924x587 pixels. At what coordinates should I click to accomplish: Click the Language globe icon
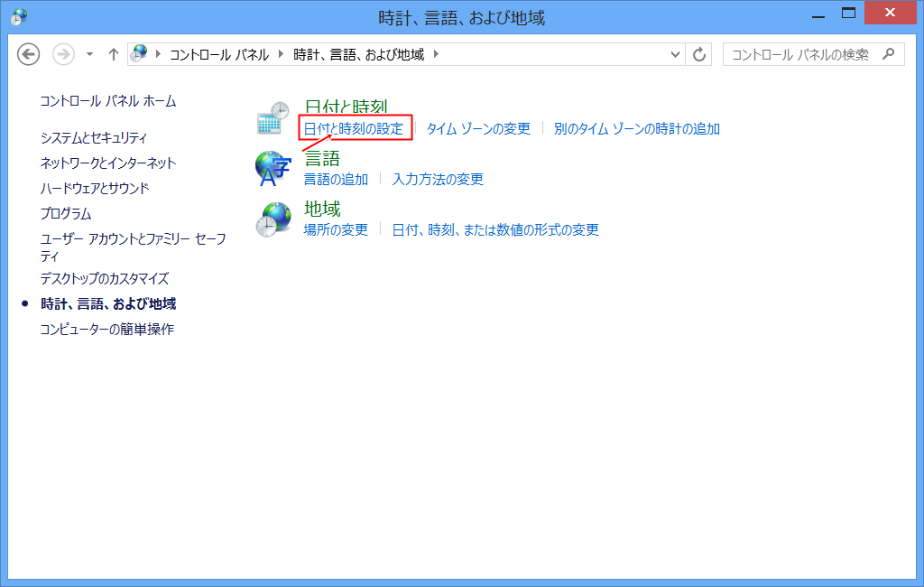coord(273,168)
